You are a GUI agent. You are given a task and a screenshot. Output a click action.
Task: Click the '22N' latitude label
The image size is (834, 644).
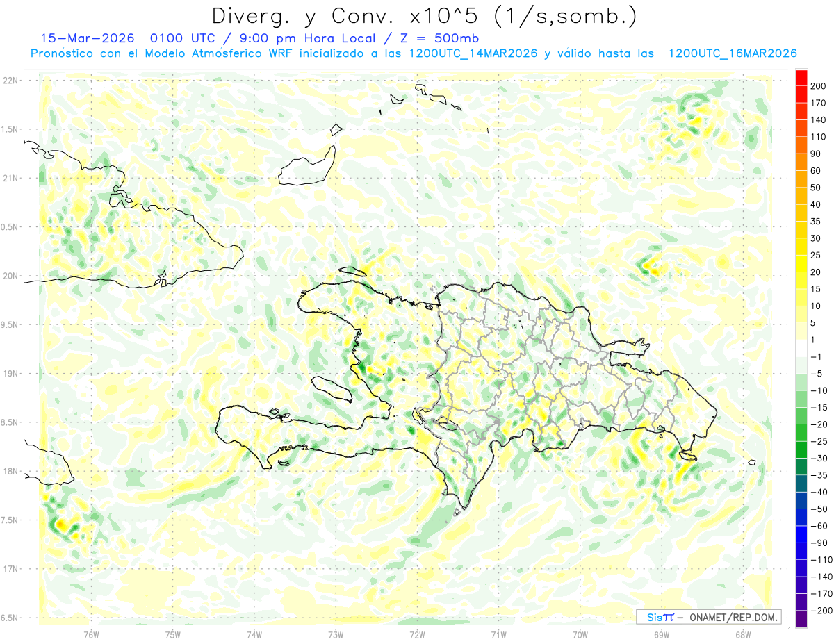click(10, 81)
